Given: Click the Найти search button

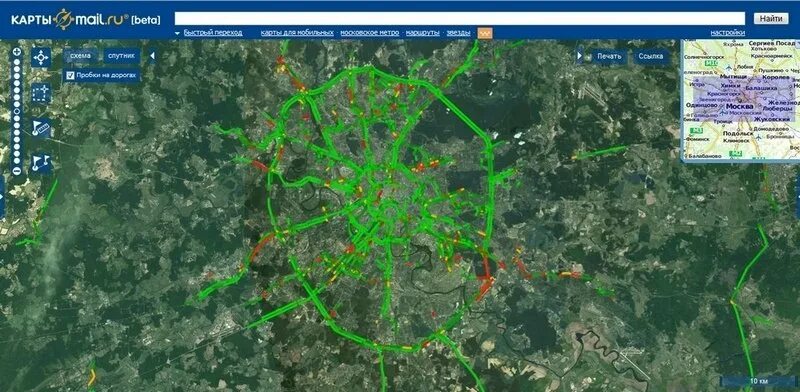Looking at the screenshot, I should coord(770,18).
